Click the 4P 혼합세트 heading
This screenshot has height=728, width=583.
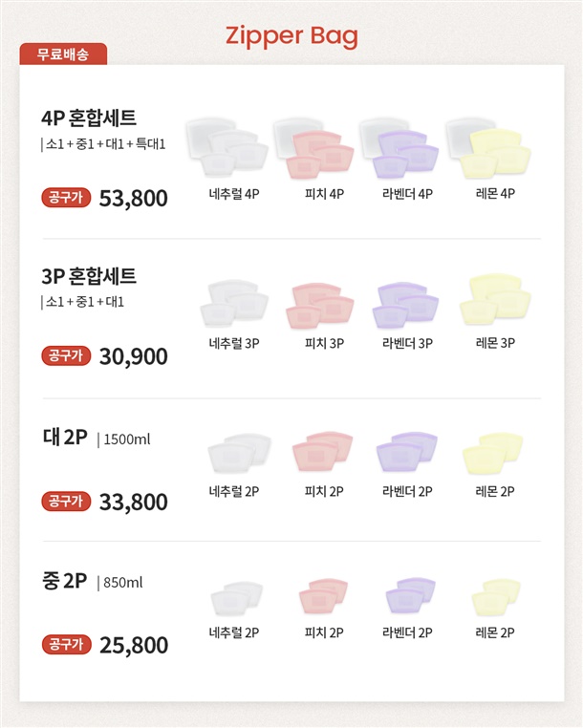(89, 118)
